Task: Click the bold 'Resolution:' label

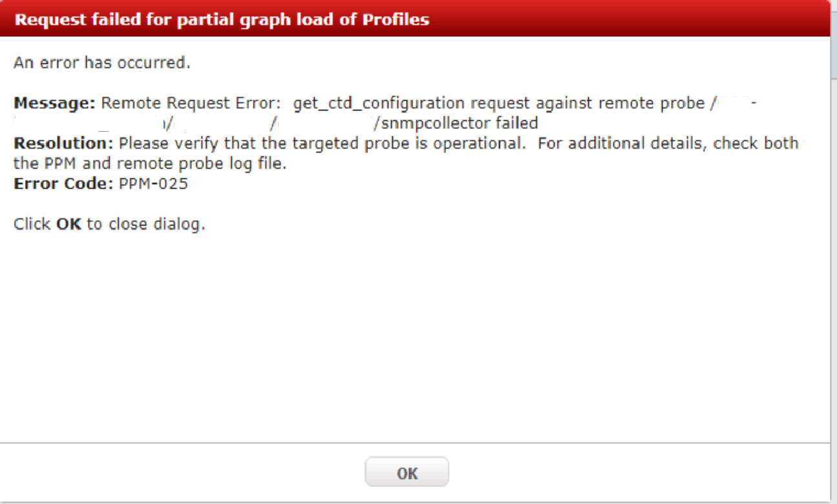Action: [x=64, y=143]
